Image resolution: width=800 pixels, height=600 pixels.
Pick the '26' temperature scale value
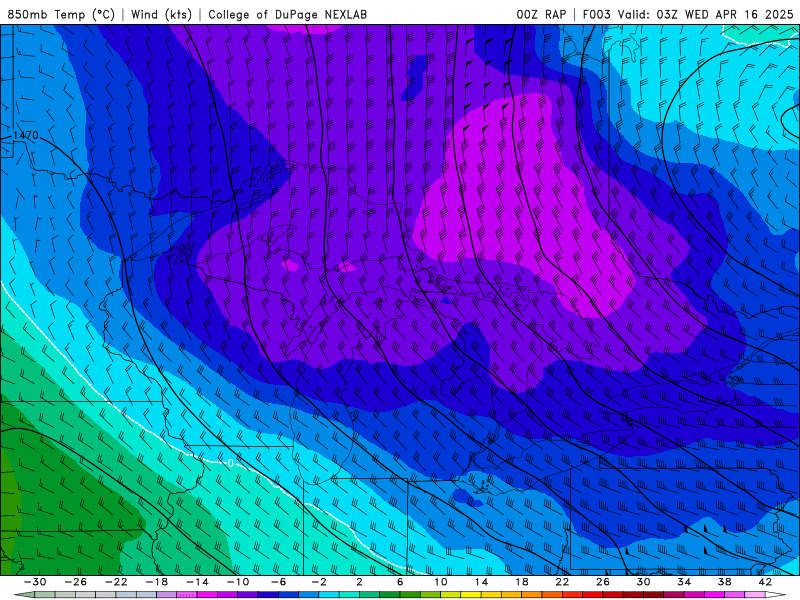(603, 582)
